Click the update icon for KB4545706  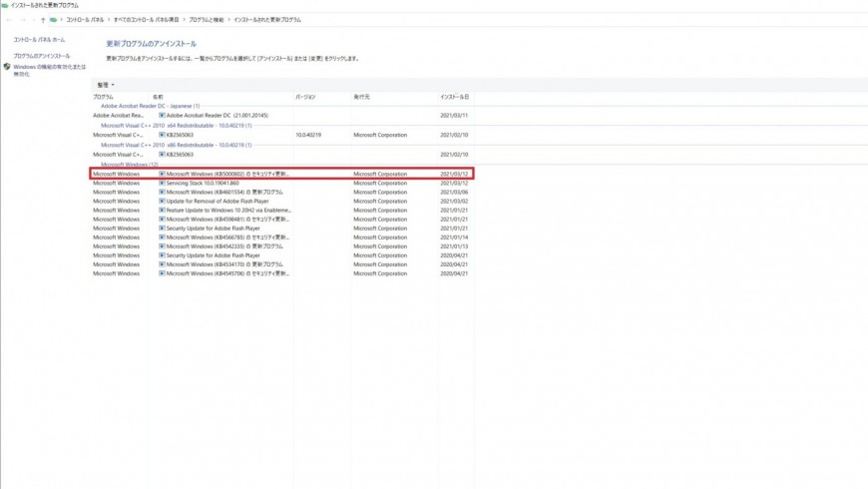coord(162,273)
